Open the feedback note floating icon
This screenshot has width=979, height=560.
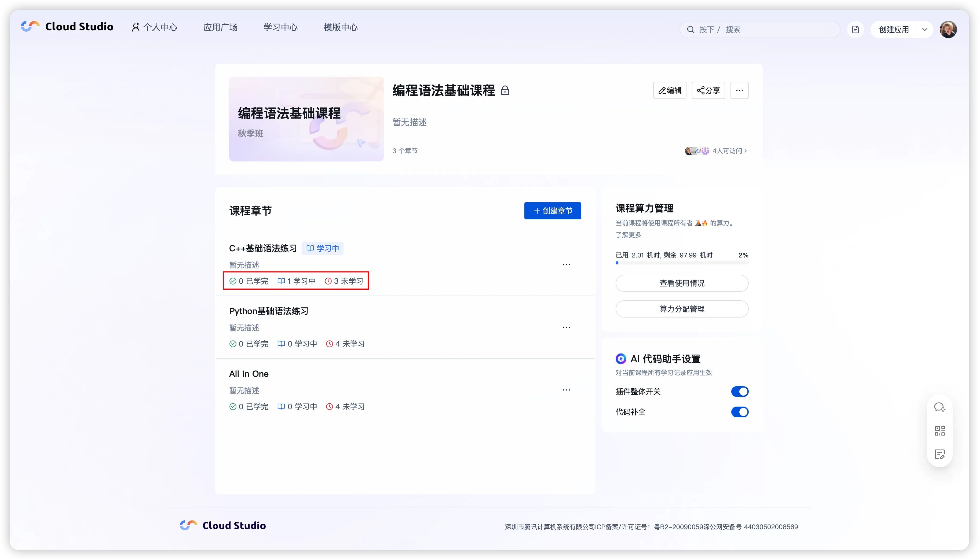(939, 454)
